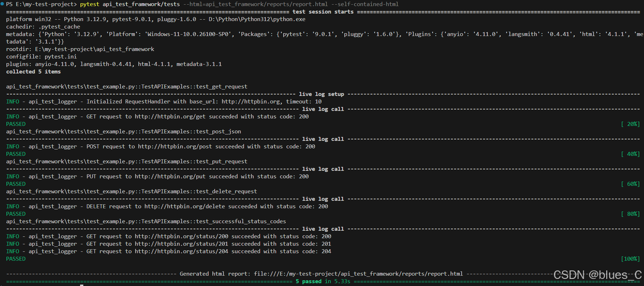Click the 'configfile: pytest.ini' line
The height and width of the screenshot is (286, 644).
tap(41, 57)
